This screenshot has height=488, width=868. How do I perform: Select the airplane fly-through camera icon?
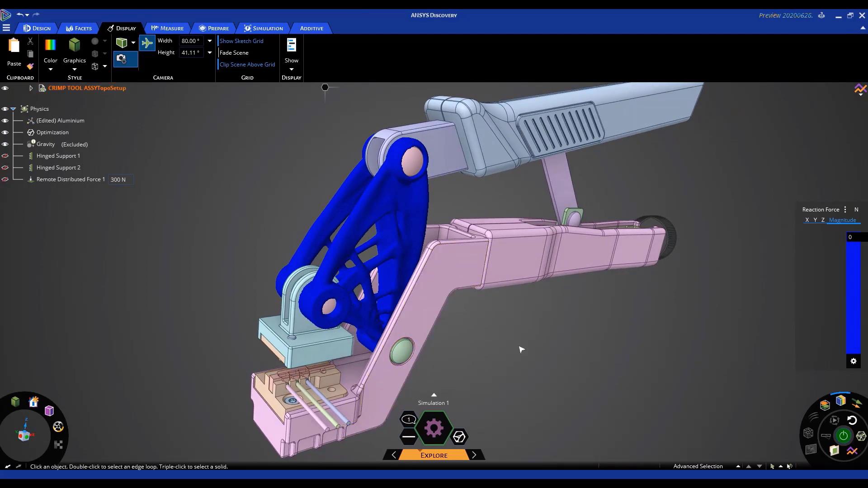147,43
